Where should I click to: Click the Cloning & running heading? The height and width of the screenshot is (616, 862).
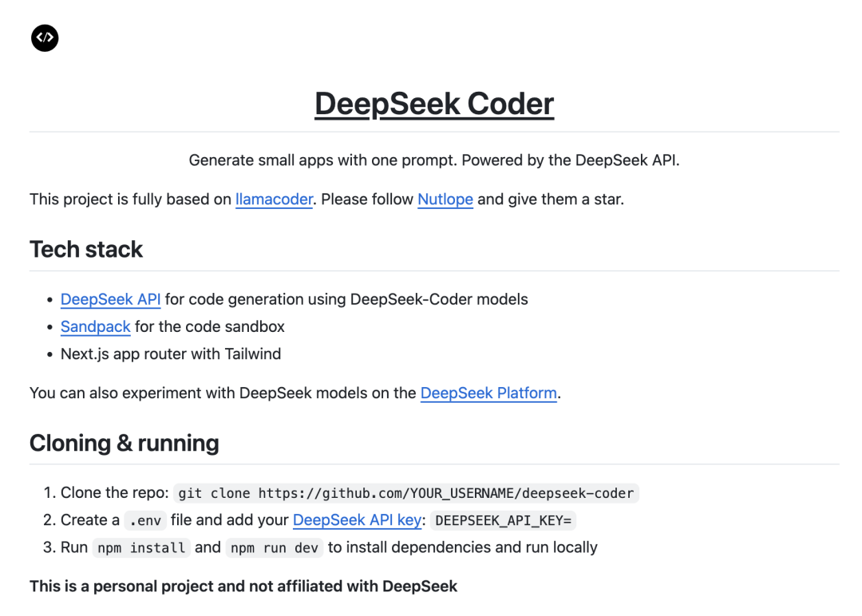125,443
